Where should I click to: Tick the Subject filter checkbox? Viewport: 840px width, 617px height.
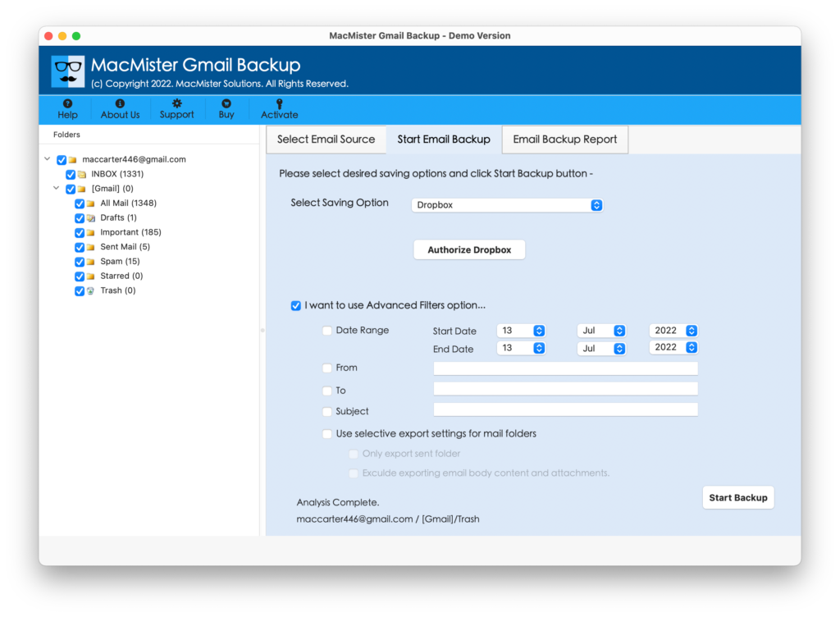tap(327, 412)
